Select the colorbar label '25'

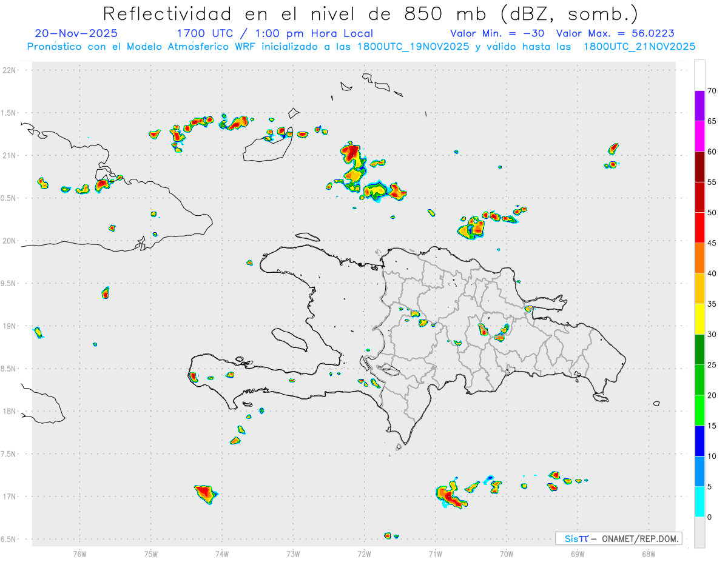coord(712,365)
